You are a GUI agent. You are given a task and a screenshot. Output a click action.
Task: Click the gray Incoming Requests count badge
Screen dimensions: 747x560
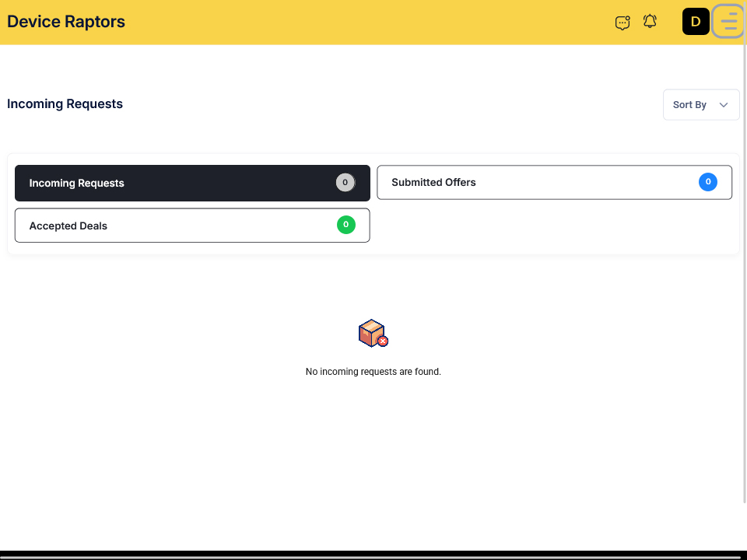click(345, 183)
